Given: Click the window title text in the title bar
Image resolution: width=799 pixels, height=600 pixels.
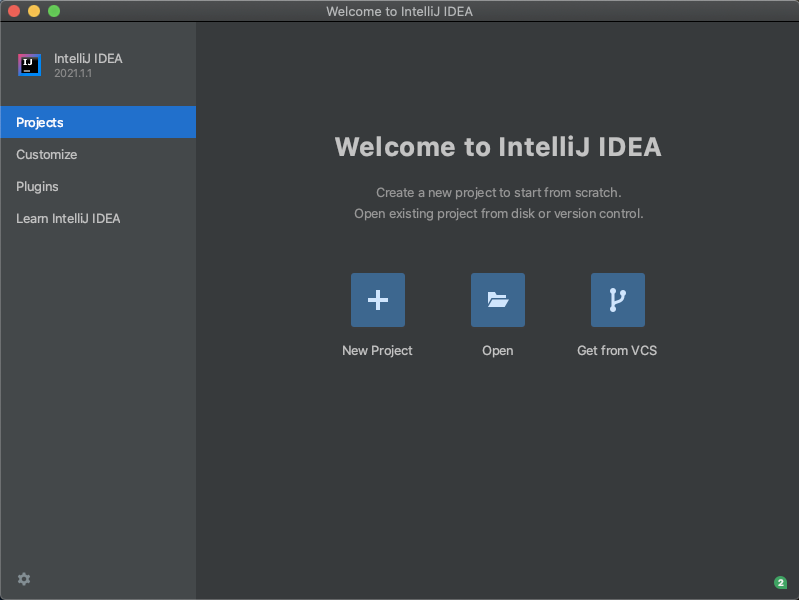Looking at the screenshot, I should click(x=400, y=11).
